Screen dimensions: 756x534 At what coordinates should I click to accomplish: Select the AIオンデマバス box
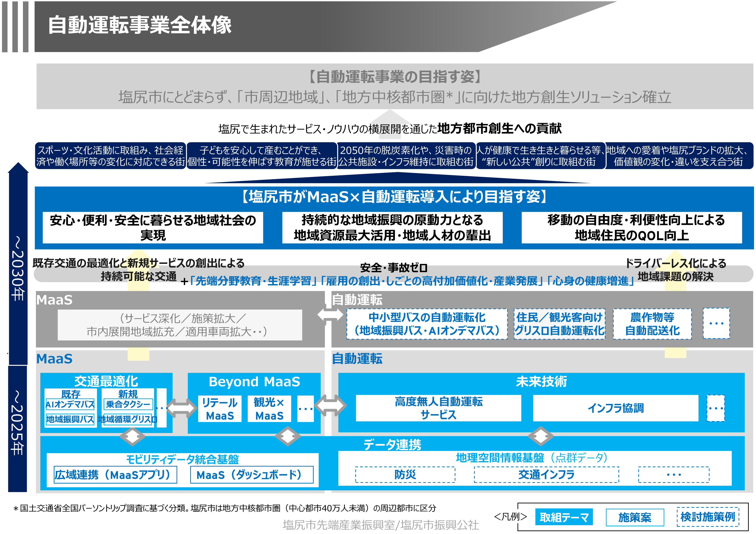70,404
